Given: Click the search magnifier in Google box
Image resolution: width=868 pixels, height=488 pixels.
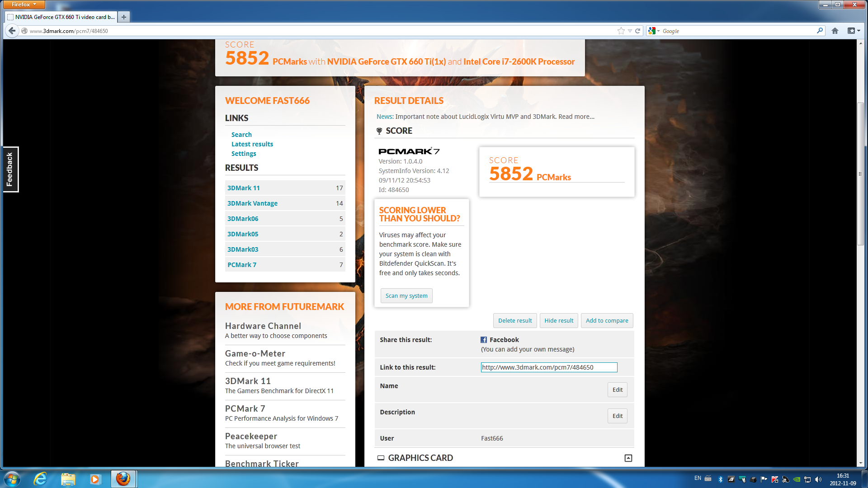Looking at the screenshot, I should tap(820, 31).
